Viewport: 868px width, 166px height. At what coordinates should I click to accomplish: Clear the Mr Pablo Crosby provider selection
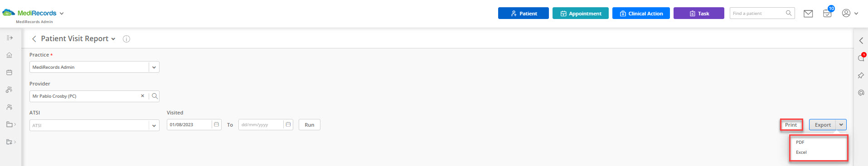click(142, 96)
